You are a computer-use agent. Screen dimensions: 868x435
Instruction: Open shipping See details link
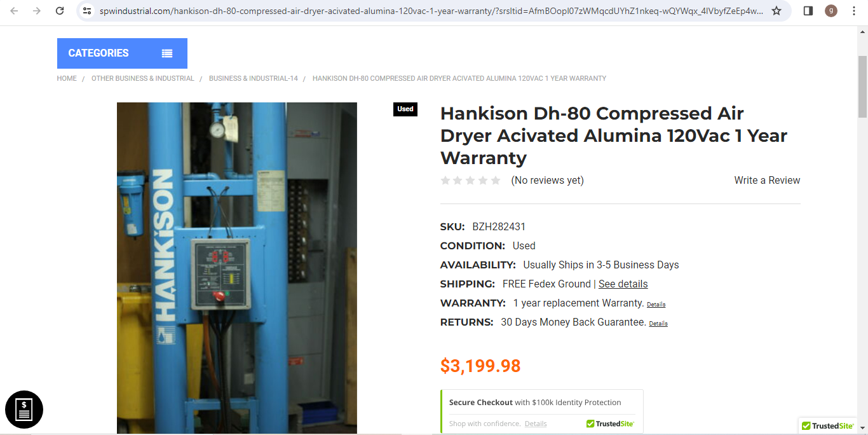point(623,284)
